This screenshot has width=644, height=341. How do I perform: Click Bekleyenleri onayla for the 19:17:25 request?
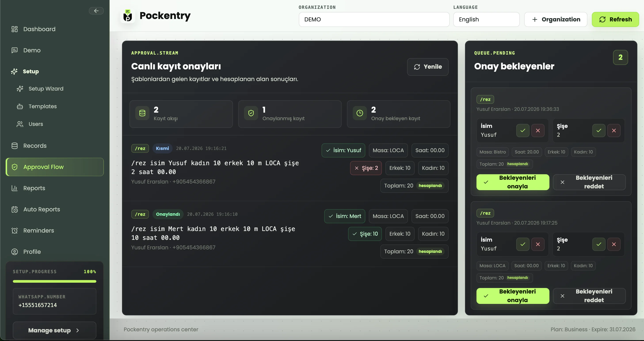(513, 296)
